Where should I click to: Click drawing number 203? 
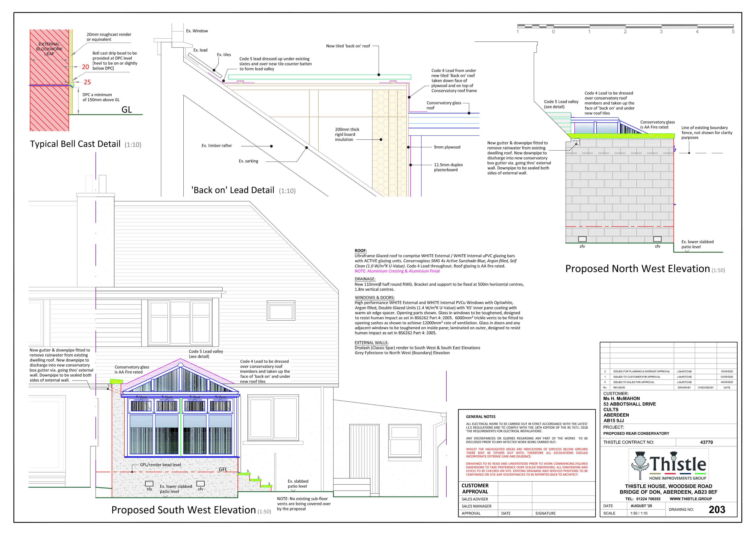pyautogui.click(x=717, y=510)
